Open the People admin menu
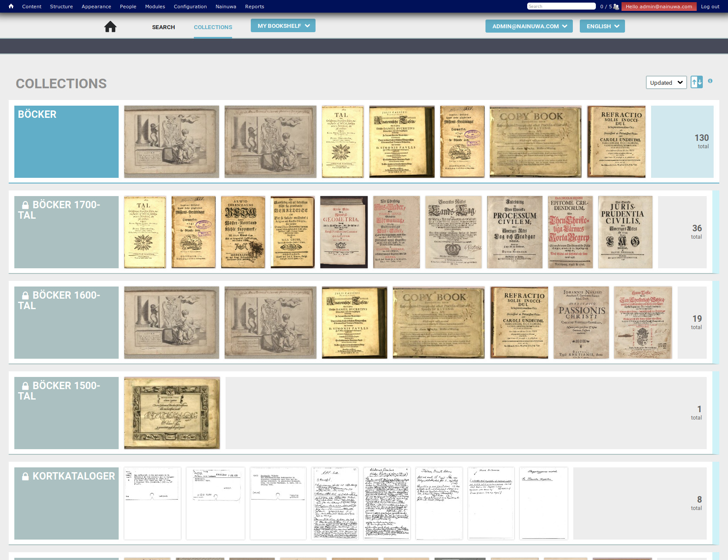 [128, 7]
